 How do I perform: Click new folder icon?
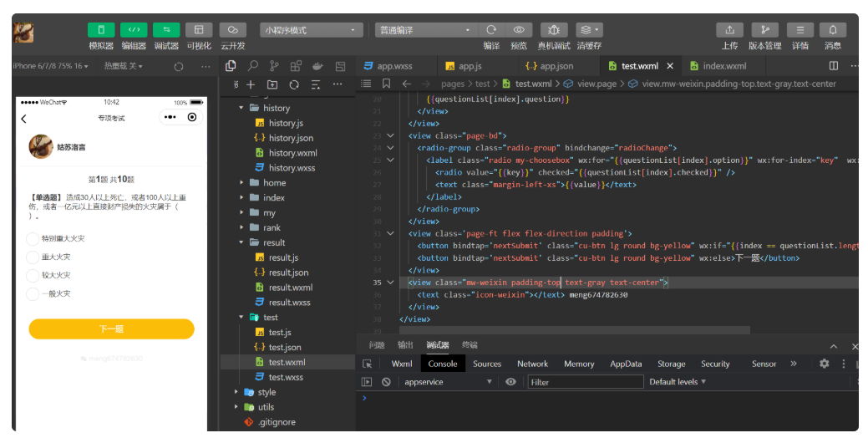click(x=272, y=84)
